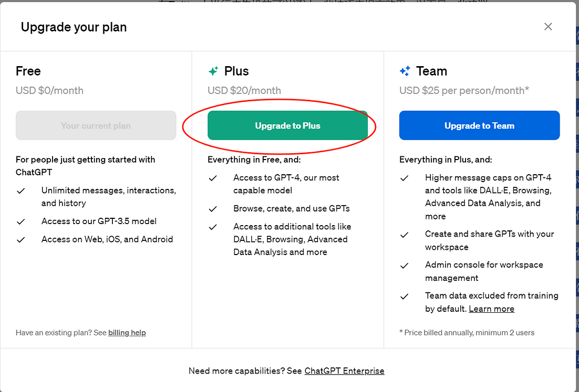Click the checkmark beside Access on Web, iOS, and Android
Image resolution: width=579 pixels, height=392 pixels.
(21, 240)
